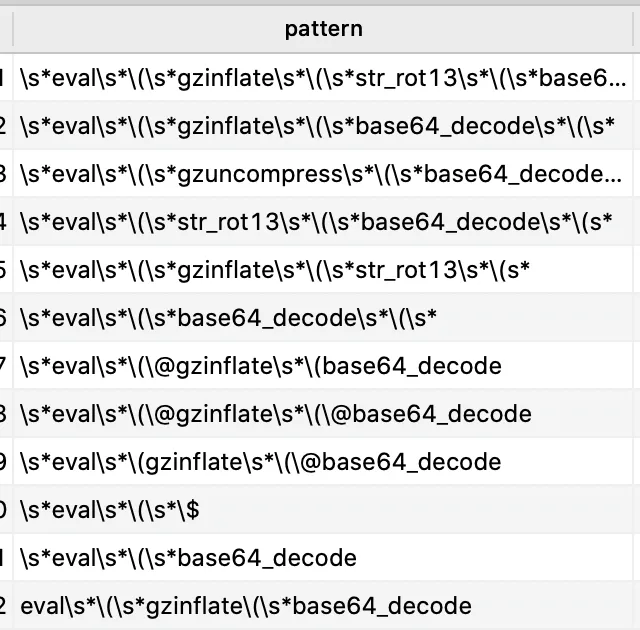The height and width of the screenshot is (630, 640).
Task: Click the pattern \(gzinflate\s*\(\@base64_decode cell
Action: [261, 462]
